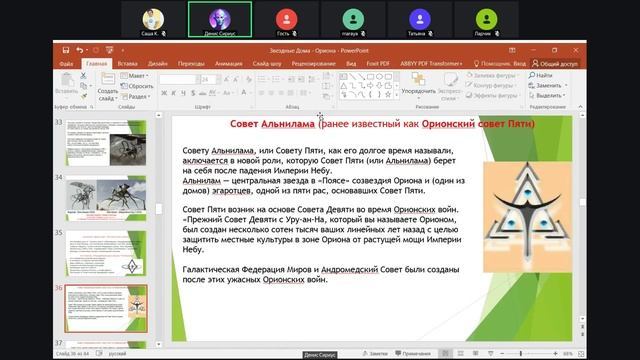Create a new slide (Создать слайд)
The image size is (640, 360).
(x=108, y=87)
